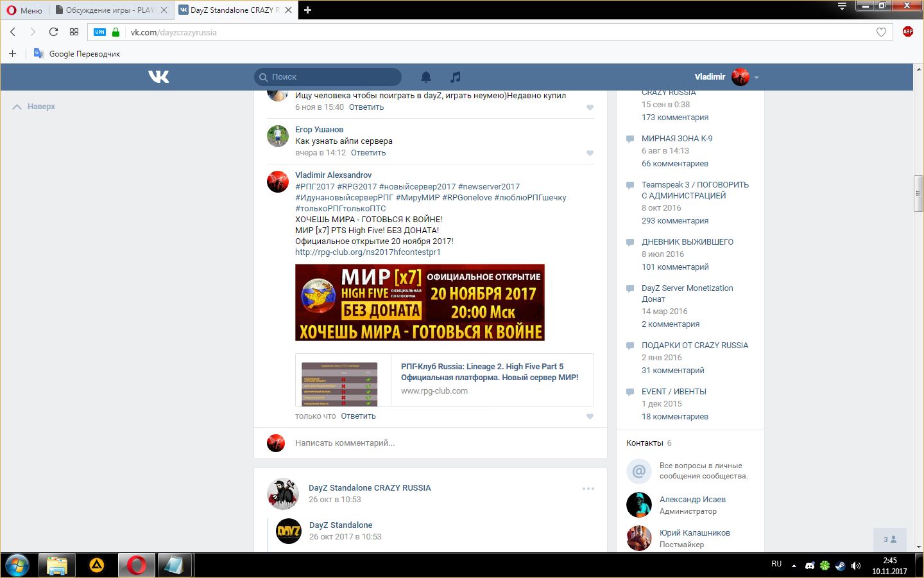Open the post options three-dot menu
The image size is (924, 578).
[x=588, y=489]
